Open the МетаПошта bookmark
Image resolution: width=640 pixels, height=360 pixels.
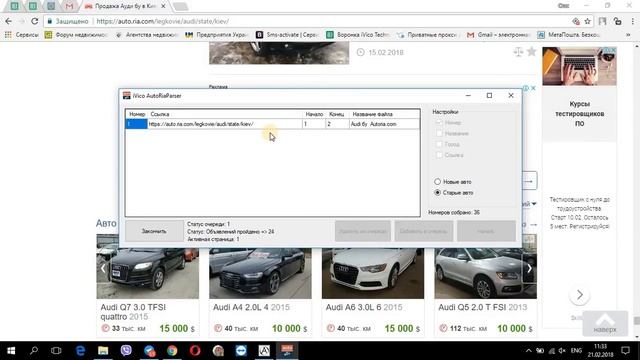coord(569,35)
